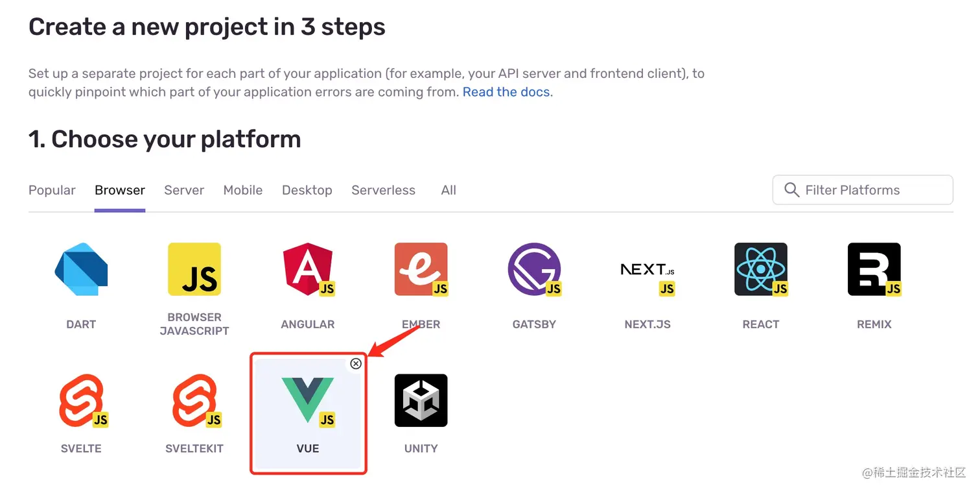Open the Read the docs link
Image resolution: width=980 pixels, height=493 pixels.
click(x=506, y=91)
